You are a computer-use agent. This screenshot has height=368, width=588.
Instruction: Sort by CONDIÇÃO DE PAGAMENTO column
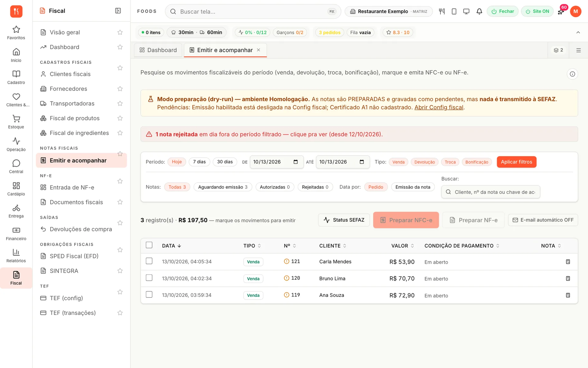(462, 246)
